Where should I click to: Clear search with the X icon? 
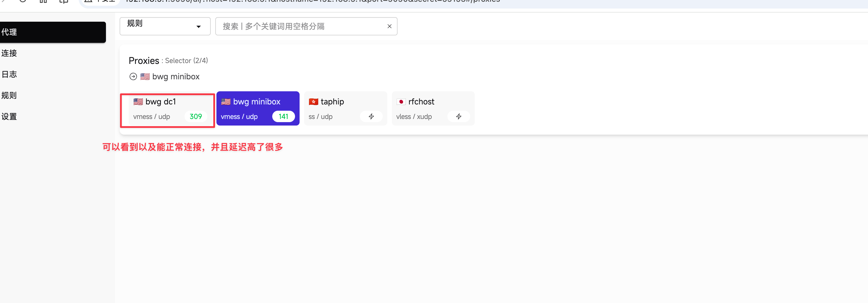[389, 26]
